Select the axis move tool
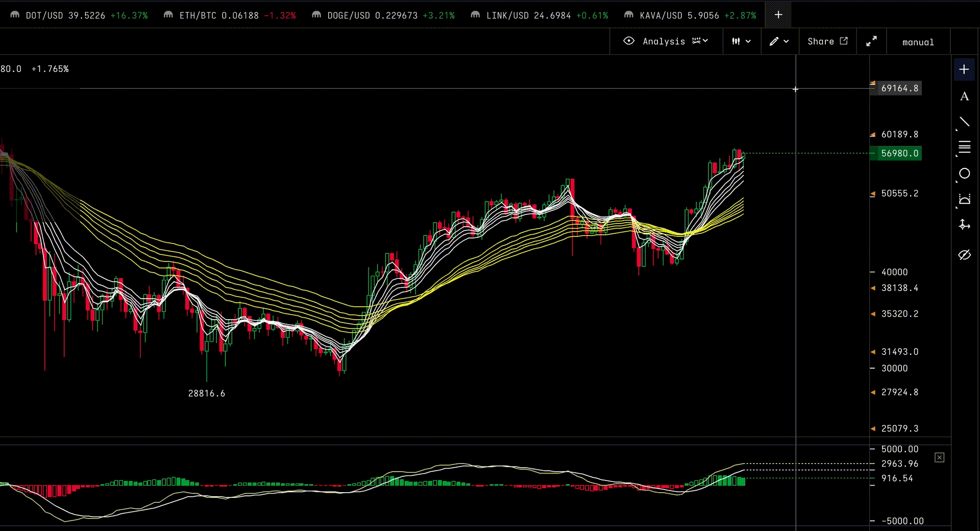This screenshot has width=980, height=531. (964, 225)
